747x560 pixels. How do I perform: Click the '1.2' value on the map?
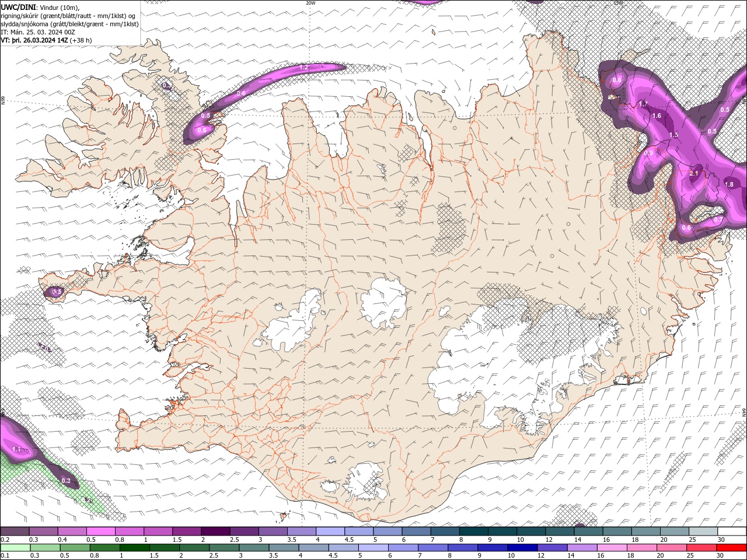click(x=303, y=68)
